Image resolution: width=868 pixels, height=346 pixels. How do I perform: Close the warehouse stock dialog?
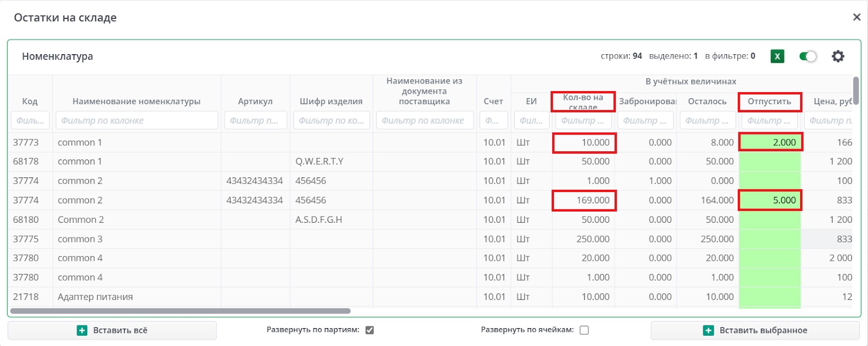click(x=857, y=17)
